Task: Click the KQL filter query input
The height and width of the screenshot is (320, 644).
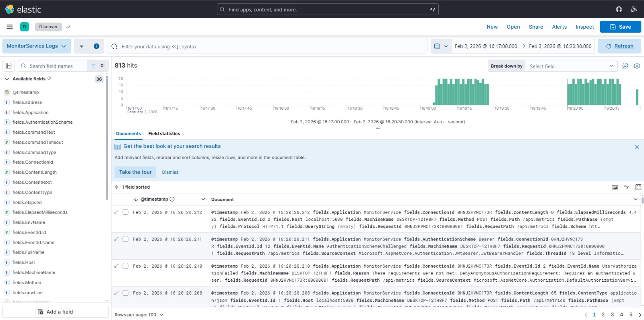Action: [x=267, y=46]
